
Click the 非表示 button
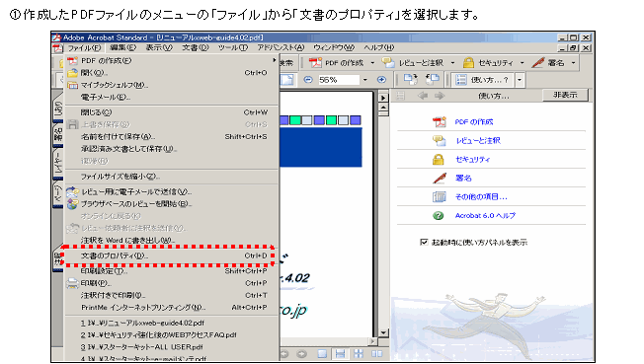[x=565, y=96]
